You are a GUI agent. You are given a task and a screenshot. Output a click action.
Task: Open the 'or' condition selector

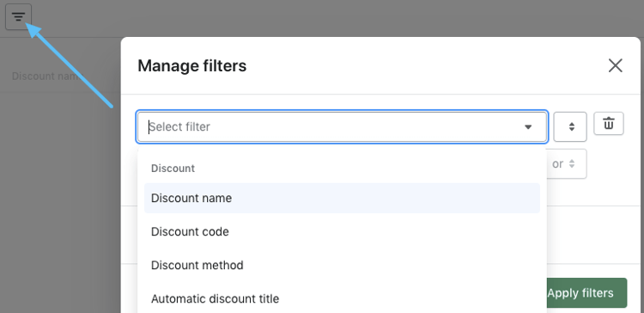coord(567,163)
